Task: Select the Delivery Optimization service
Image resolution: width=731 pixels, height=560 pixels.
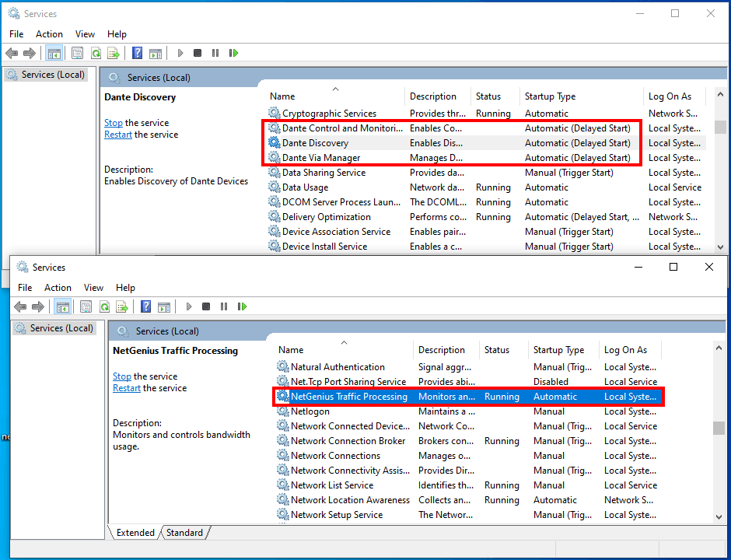Action: point(486,217)
